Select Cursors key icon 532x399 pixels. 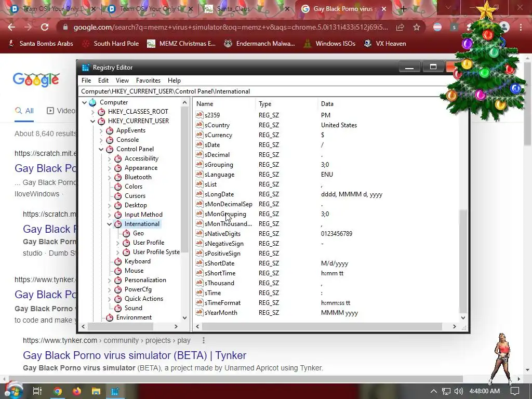tap(118, 196)
